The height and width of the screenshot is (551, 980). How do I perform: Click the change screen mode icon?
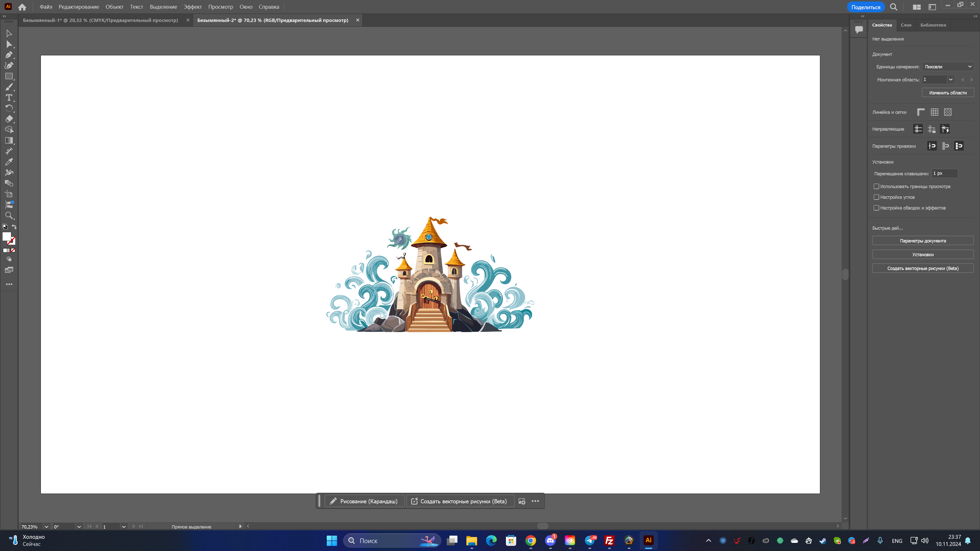click(9, 270)
